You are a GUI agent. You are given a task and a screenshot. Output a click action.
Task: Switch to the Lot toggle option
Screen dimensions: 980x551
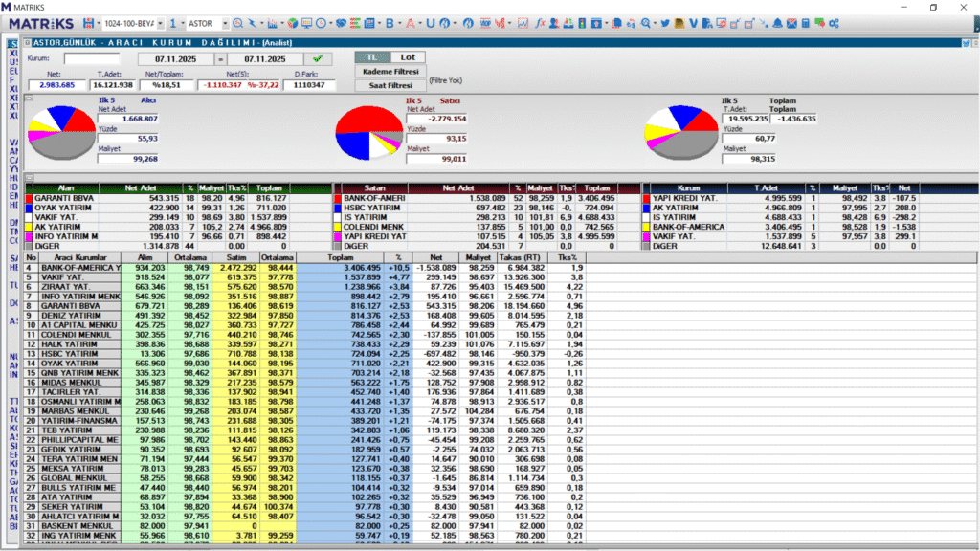(409, 57)
